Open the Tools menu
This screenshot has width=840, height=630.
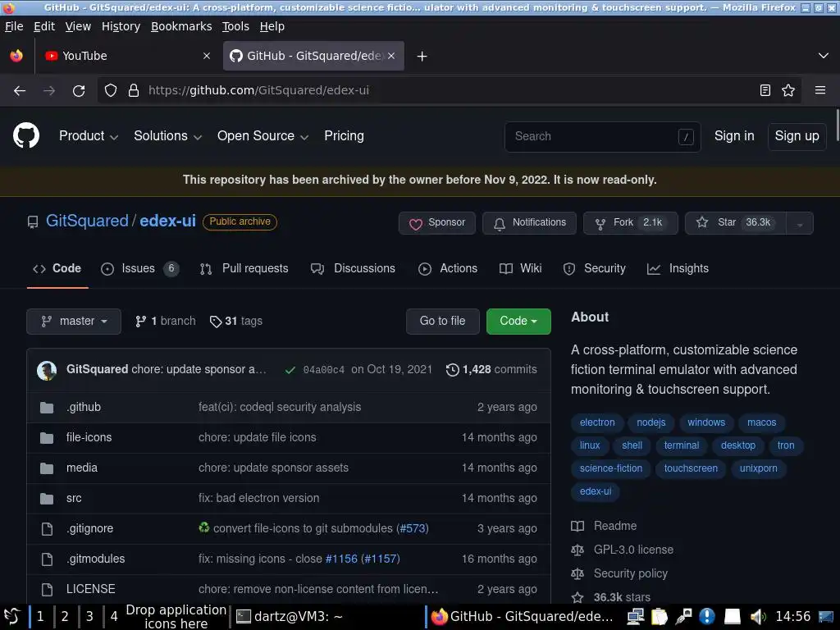click(235, 26)
